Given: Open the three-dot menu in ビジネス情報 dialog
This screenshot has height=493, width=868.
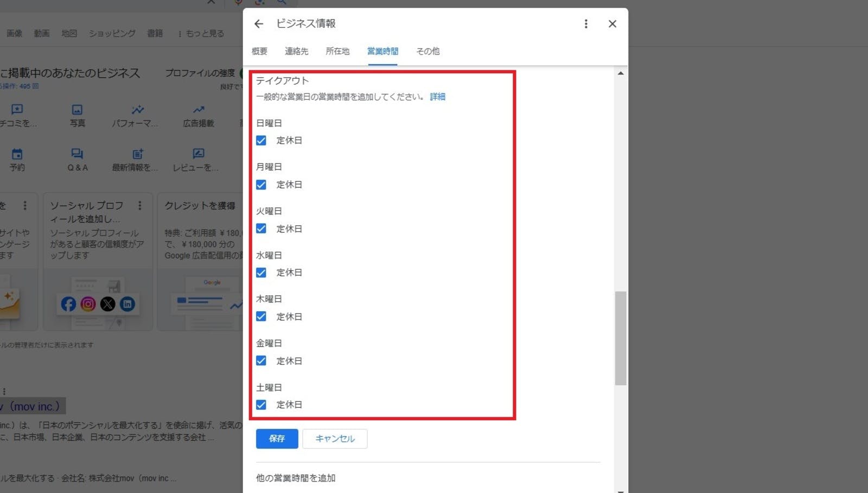Looking at the screenshot, I should (586, 24).
